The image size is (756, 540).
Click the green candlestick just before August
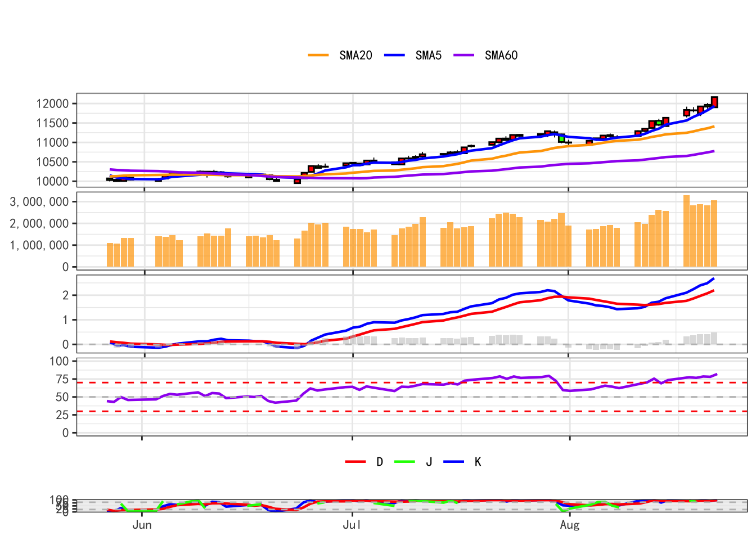561,138
